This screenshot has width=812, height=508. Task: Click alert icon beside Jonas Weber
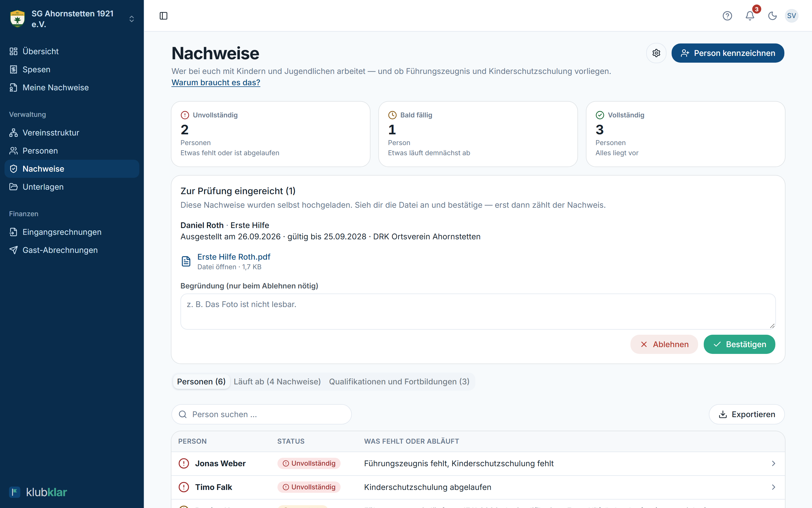184,464
